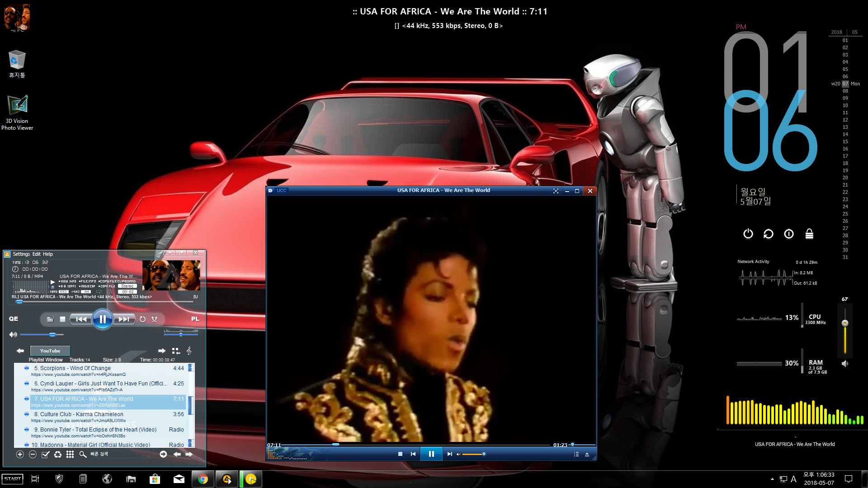Stop playback in the audio player
This screenshot has height=488, width=868.
coord(63,319)
